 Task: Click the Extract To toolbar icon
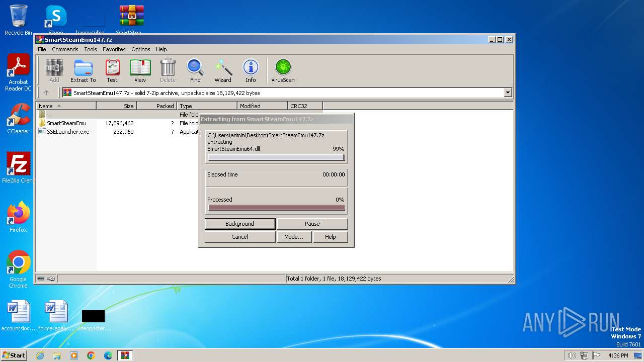tap(83, 70)
